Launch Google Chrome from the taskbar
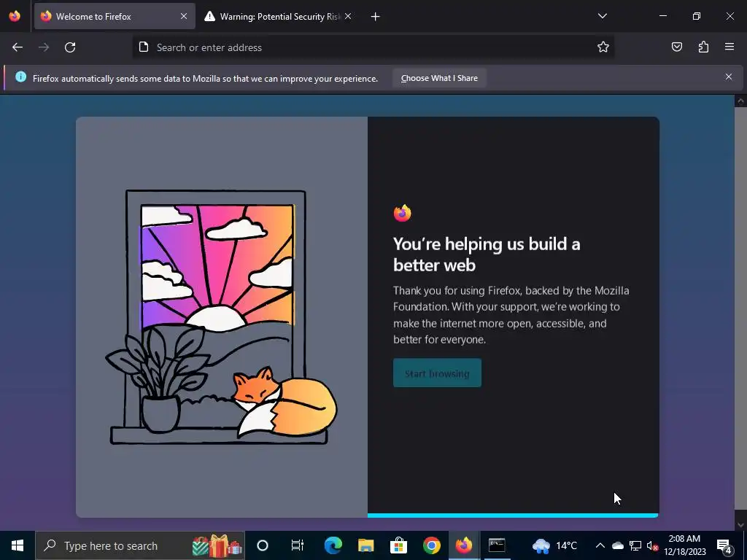This screenshot has width=747, height=560. coord(432,545)
